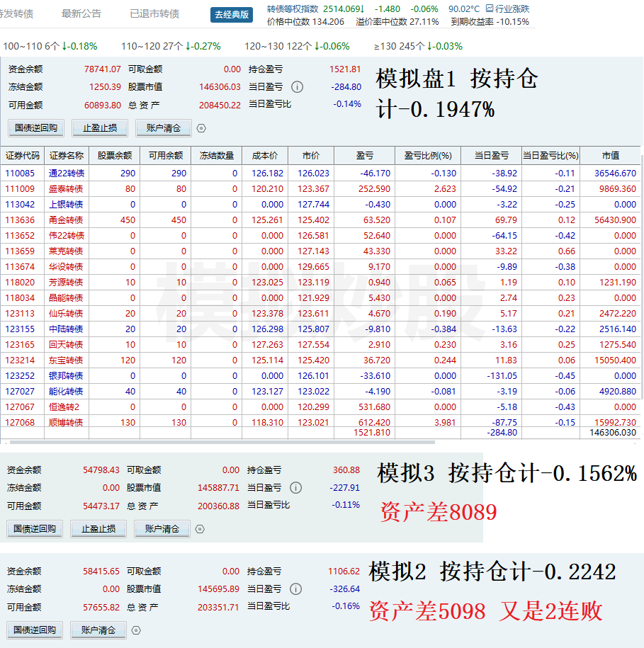
Task: Click the info icon beside 当日盈亏 in 模拟2
Action: pos(296,589)
